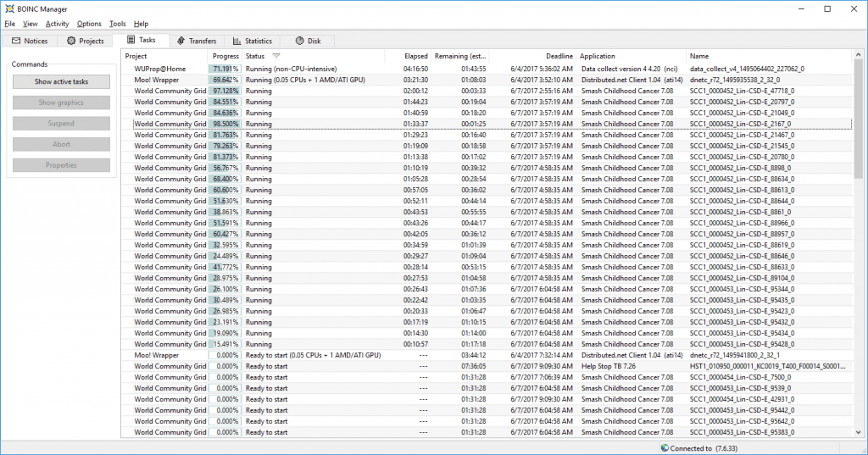Click the 6/4/2017 5:36:02 AM deadline cell
868x455 pixels.
pos(542,69)
